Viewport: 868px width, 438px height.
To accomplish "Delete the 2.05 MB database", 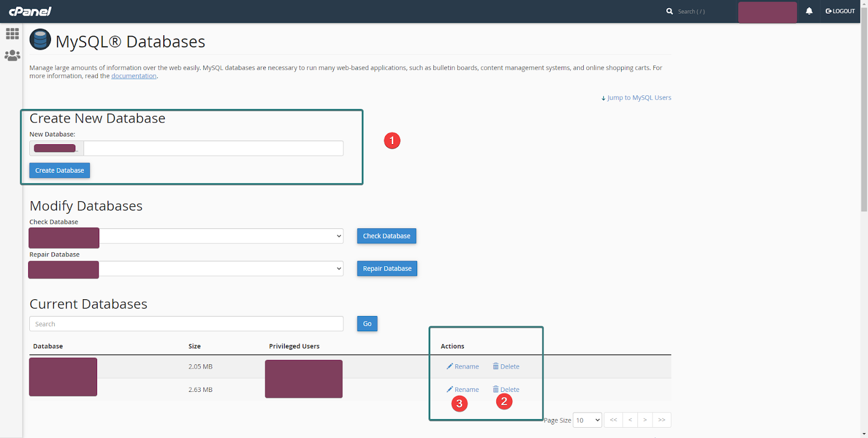I will pyautogui.click(x=506, y=366).
